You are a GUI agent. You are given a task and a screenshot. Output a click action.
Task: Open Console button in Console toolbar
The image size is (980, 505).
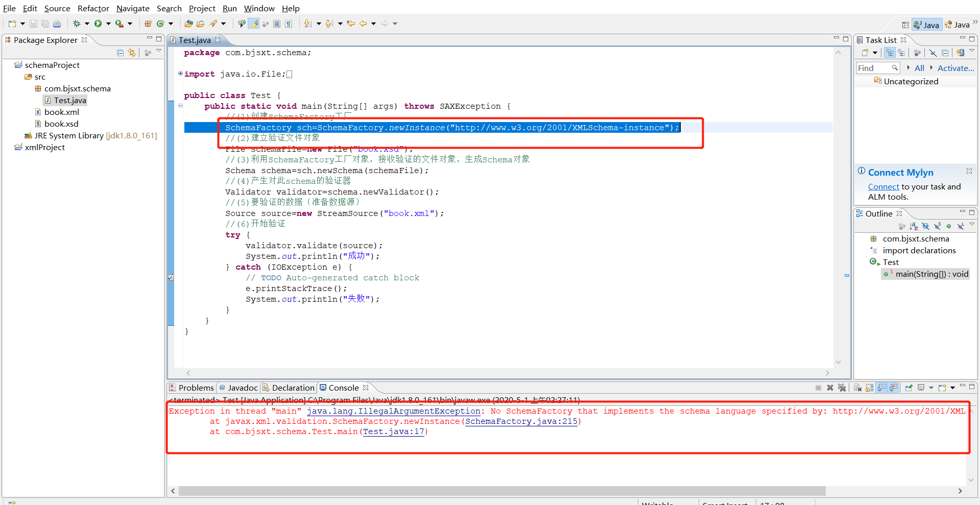pyautogui.click(x=943, y=388)
